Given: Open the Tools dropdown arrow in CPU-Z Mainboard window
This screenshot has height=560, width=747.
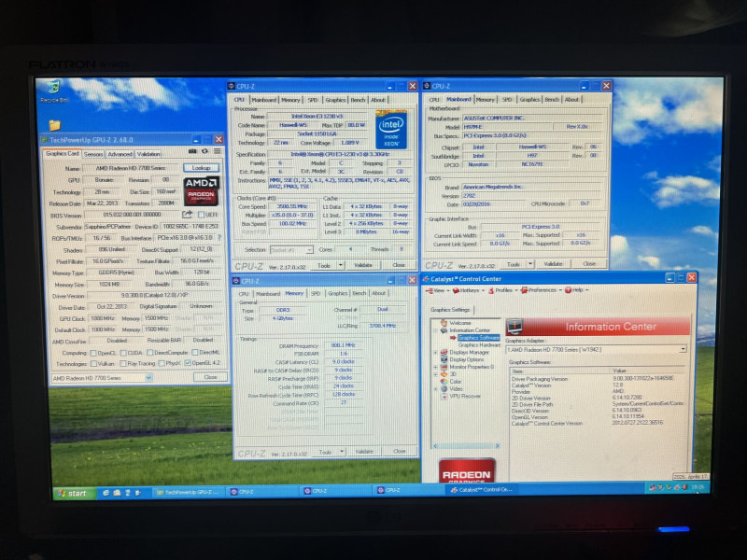Looking at the screenshot, I should (x=530, y=264).
